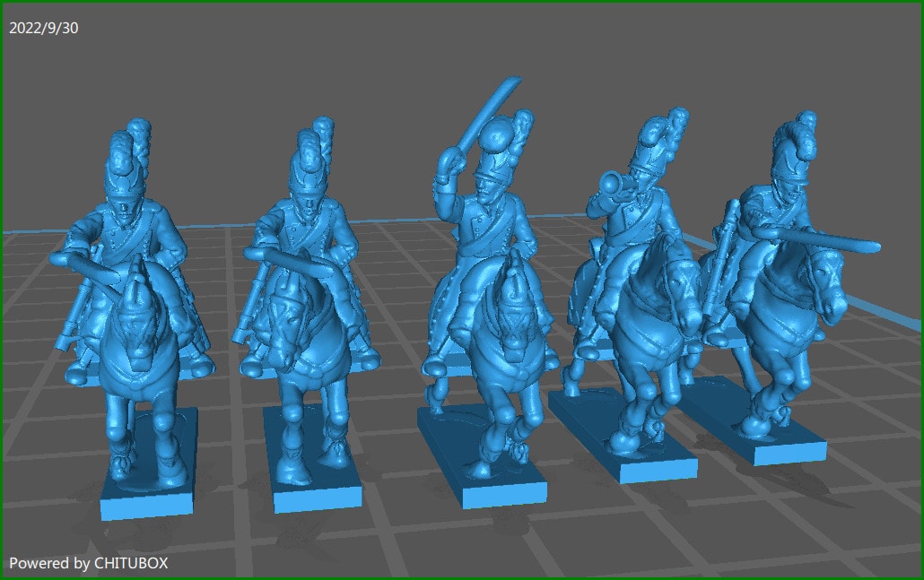
Task: Click the carbine of the rightmost rider
Action: click(825, 244)
